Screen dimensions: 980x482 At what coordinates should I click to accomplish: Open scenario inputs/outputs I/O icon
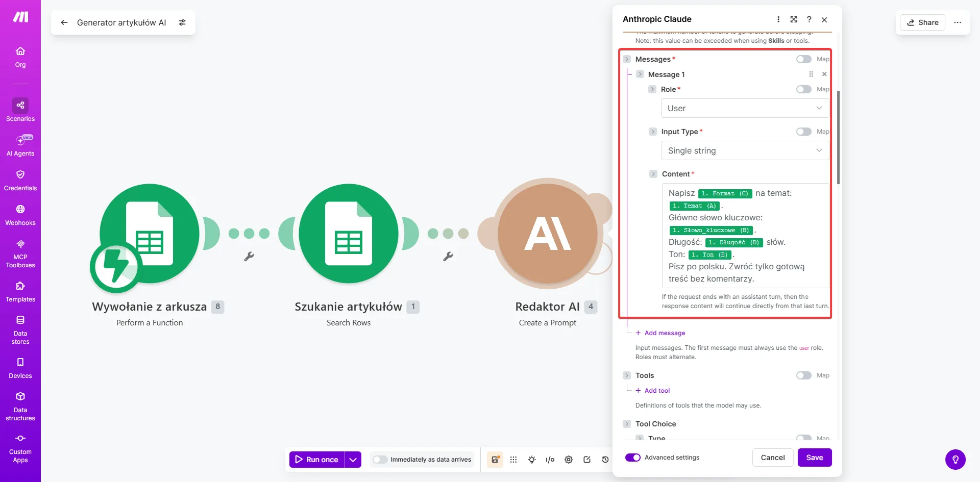pyautogui.click(x=550, y=460)
